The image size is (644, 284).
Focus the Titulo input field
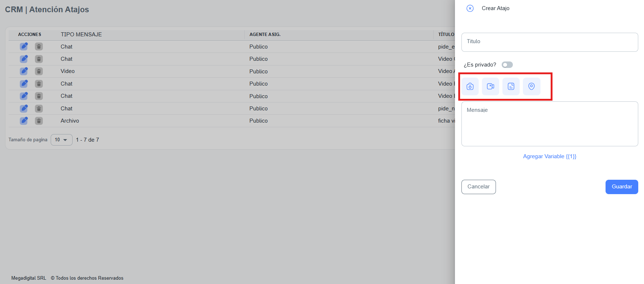point(549,42)
